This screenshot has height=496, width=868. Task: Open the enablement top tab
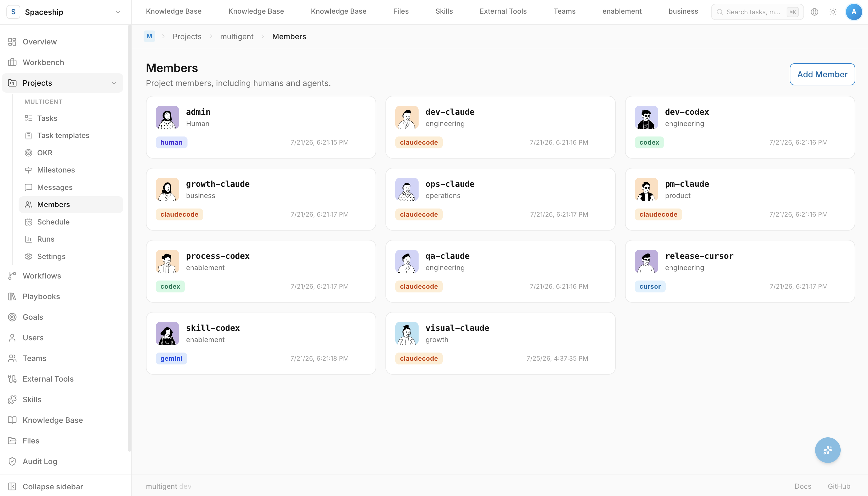(x=621, y=11)
